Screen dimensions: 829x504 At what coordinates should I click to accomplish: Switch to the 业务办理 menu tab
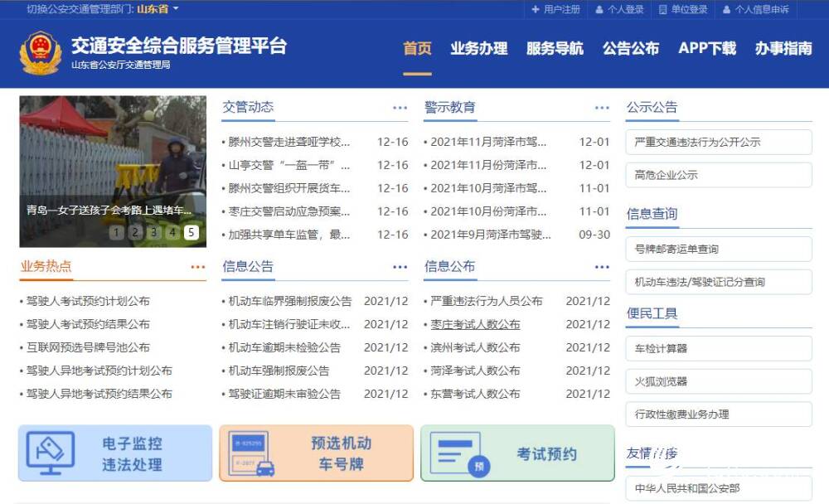(480, 50)
